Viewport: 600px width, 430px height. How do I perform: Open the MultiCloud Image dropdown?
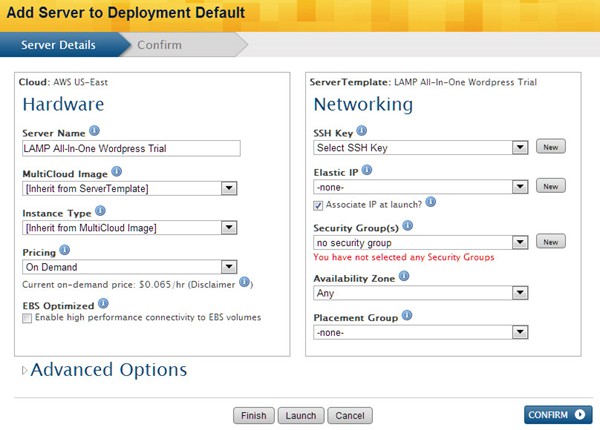[229, 188]
